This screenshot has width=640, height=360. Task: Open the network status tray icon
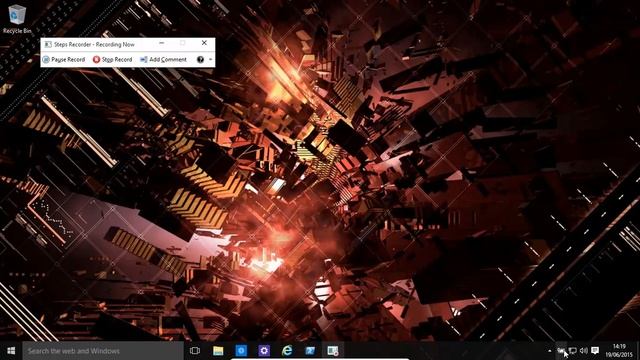(x=573, y=351)
